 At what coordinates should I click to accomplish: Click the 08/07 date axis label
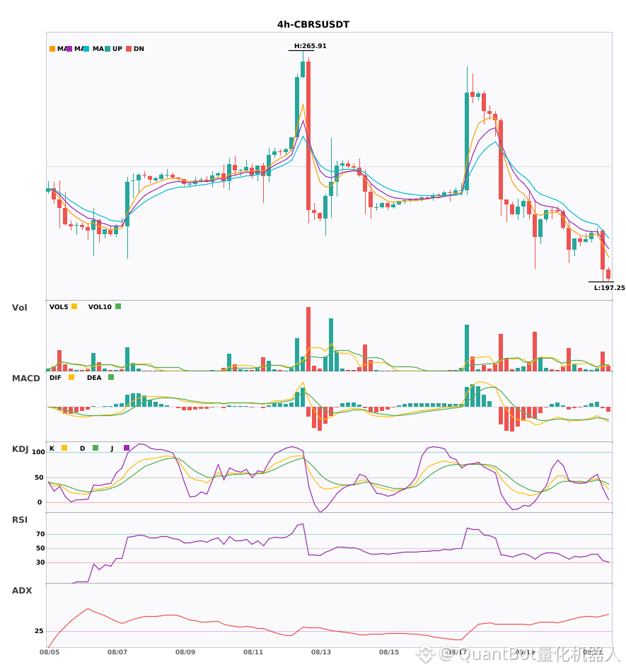pos(117,652)
